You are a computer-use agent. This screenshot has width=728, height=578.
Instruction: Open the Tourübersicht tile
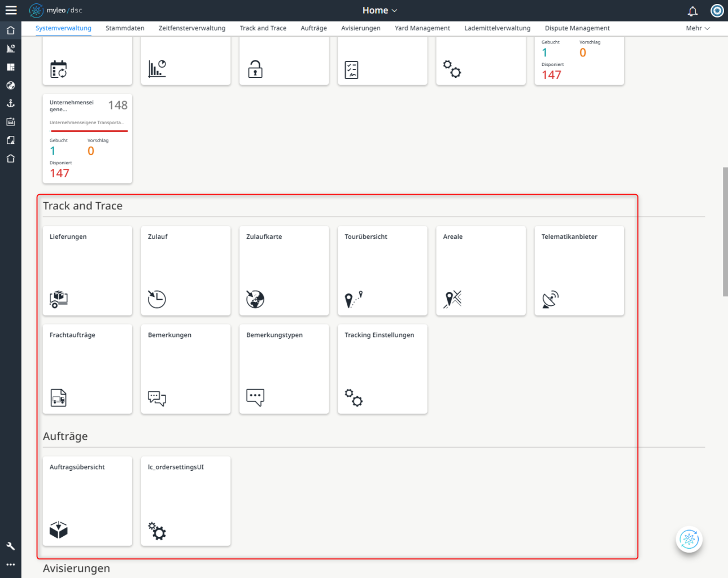(382, 271)
